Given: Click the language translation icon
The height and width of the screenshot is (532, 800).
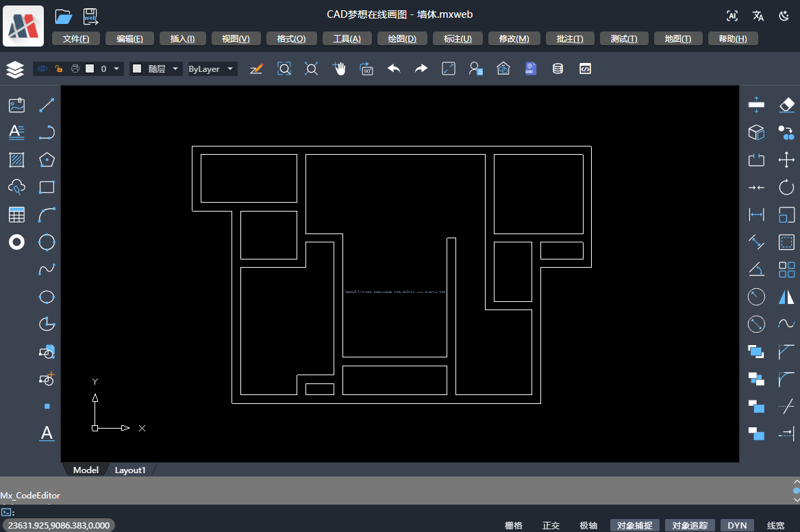Looking at the screenshot, I should coord(758,16).
